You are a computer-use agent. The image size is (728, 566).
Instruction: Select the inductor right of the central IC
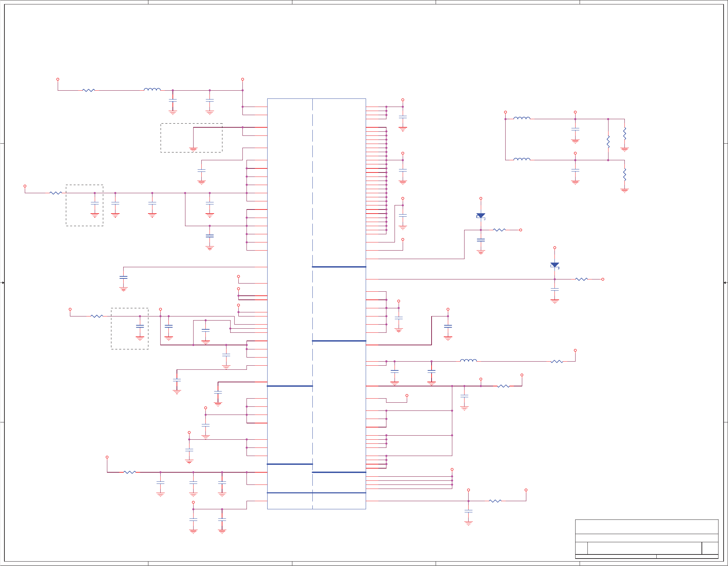pyautogui.click(x=468, y=361)
